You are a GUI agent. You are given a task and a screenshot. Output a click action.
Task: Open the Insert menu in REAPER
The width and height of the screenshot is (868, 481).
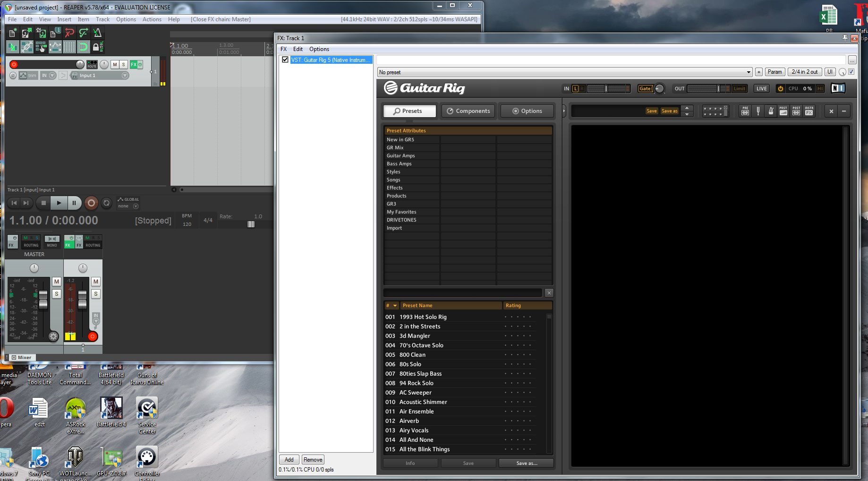(64, 19)
